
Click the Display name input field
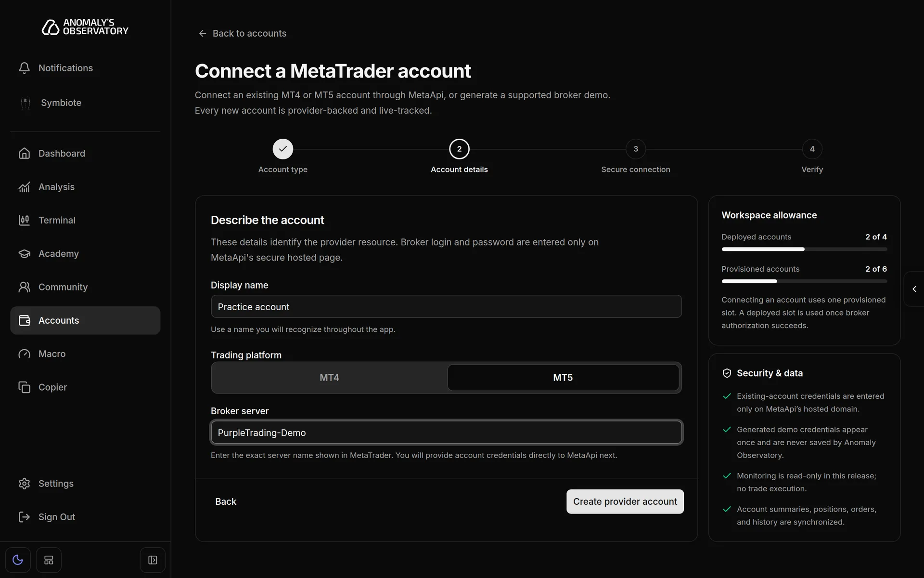(446, 306)
